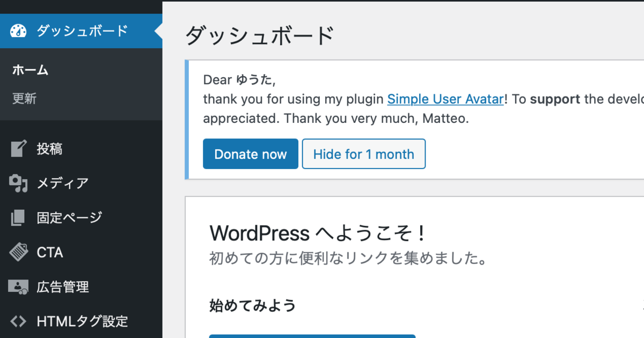Screen dimensions: 644x338
Task: Click the ダッシュボード page heading
Action: (x=260, y=36)
